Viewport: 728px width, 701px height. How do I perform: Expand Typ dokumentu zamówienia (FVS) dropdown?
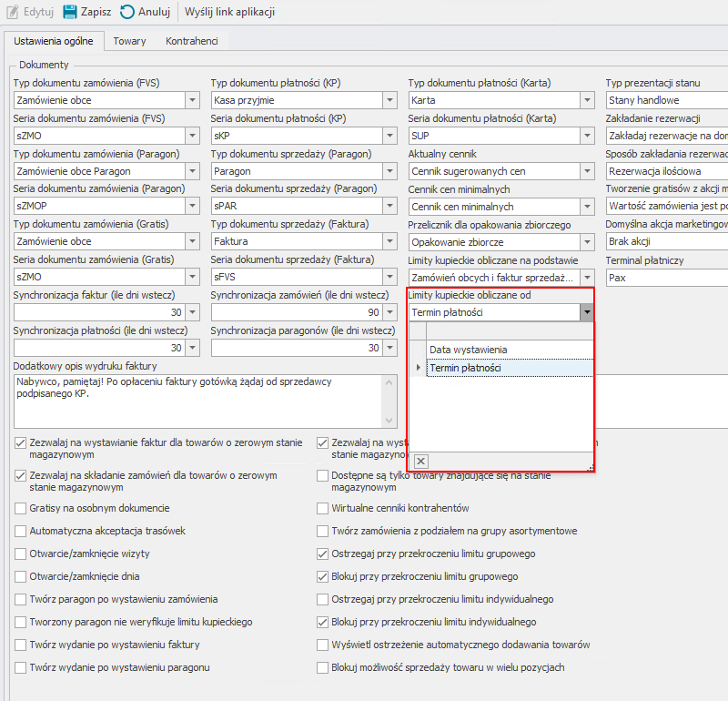pos(192,100)
